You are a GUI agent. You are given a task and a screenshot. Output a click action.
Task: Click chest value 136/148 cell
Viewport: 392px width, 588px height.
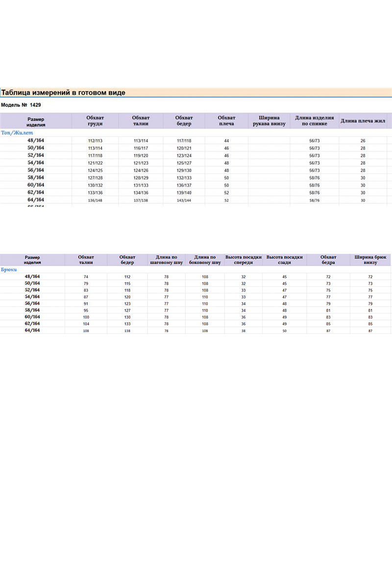tap(95, 200)
